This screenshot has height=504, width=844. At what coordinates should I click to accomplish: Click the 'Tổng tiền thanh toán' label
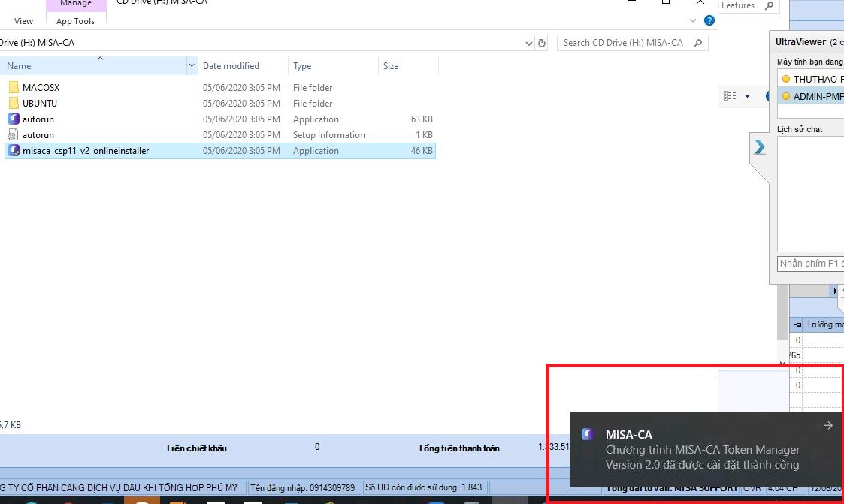pyautogui.click(x=458, y=448)
